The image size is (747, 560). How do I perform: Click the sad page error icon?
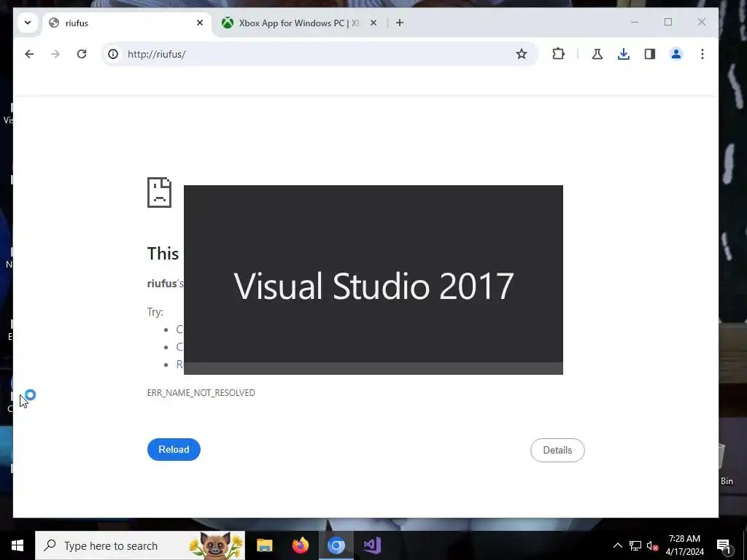tap(159, 192)
